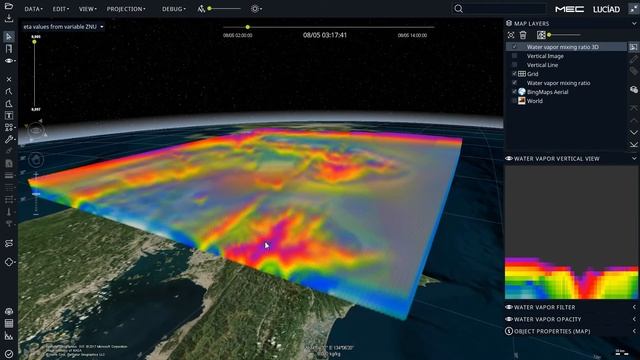Toggle Grid layer checkbox
The width and height of the screenshot is (640, 360).
tap(514, 74)
